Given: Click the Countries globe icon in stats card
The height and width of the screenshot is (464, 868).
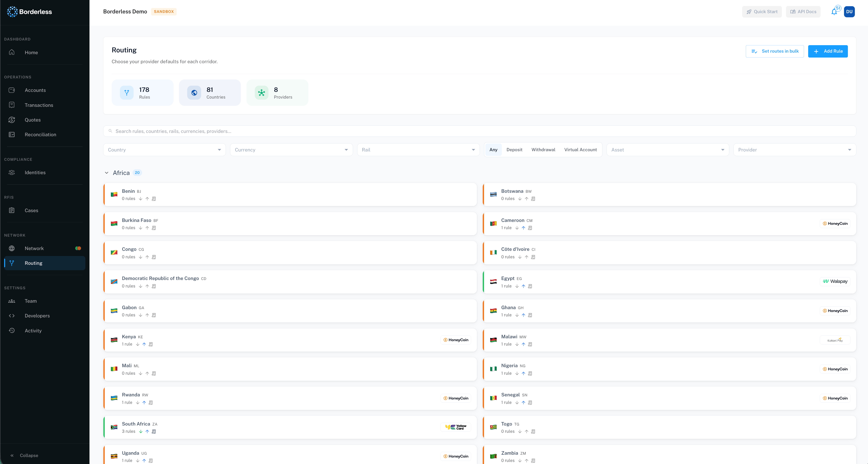Looking at the screenshot, I should [x=194, y=93].
